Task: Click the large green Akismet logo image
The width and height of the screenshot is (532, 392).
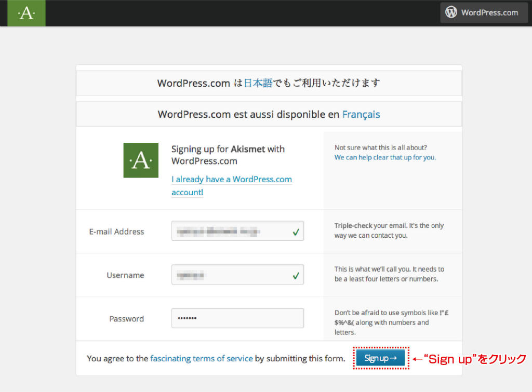Action: pos(141,160)
